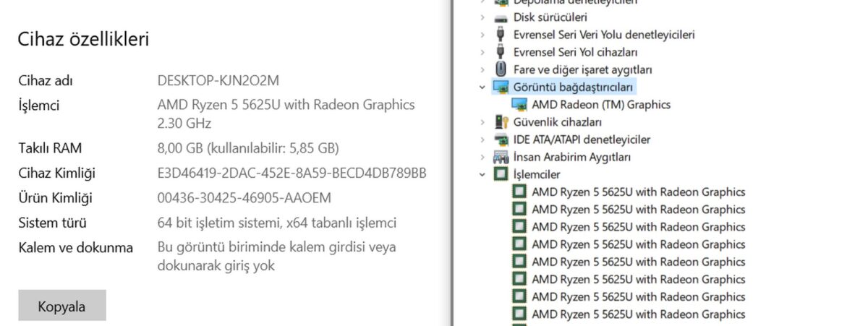Click the Cihaz adı label
Image resolution: width=868 pixels, height=326 pixels.
click(45, 80)
